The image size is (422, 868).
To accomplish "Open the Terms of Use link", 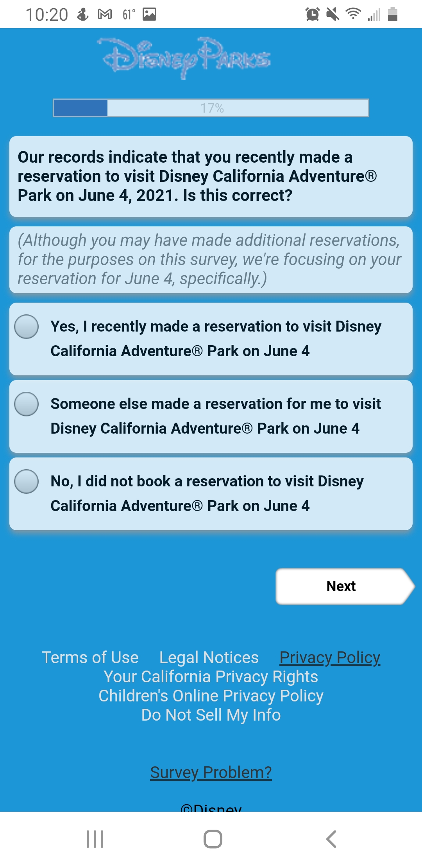I will point(90,658).
